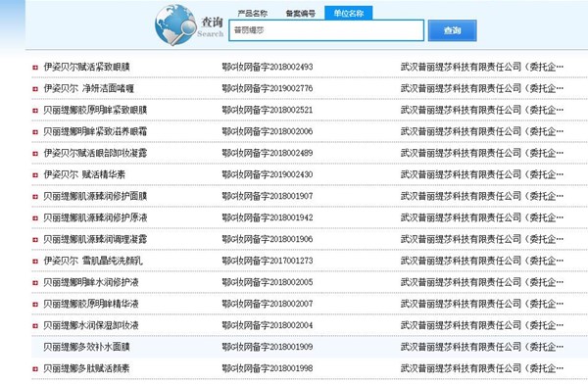The height and width of the screenshot is (384, 588).
Task: Click registration number 鄂G妆网备字2018002489
Action: [x=268, y=154]
